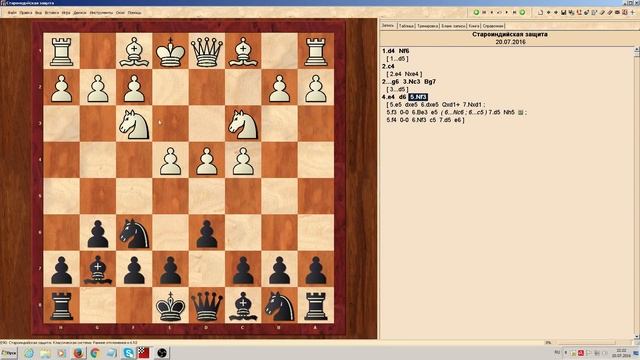Jump to move Bg7 in notation

[x=430, y=82]
